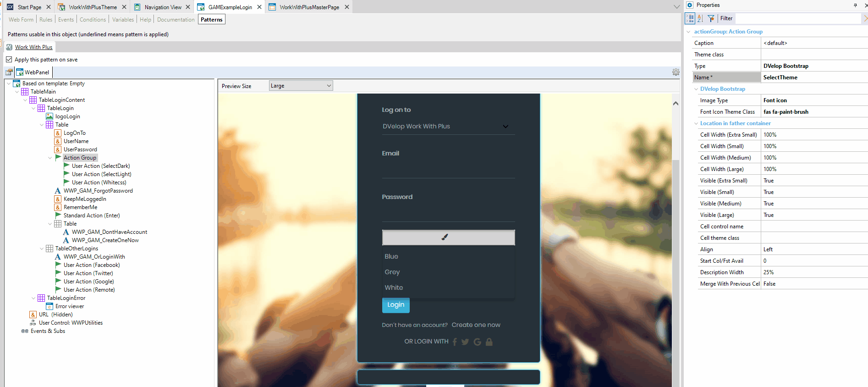868x387 pixels.
Task: Click the pattern properties icon left of WebPanel
Action: pos(9,72)
